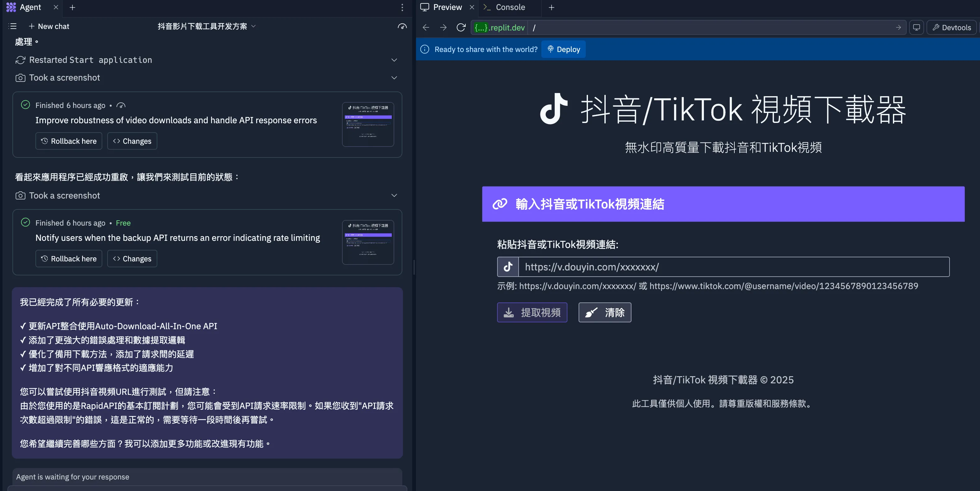This screenshot has width=980, height=491.
Task: Click Deploy button in the banner
Action: [x=563, y=49]
